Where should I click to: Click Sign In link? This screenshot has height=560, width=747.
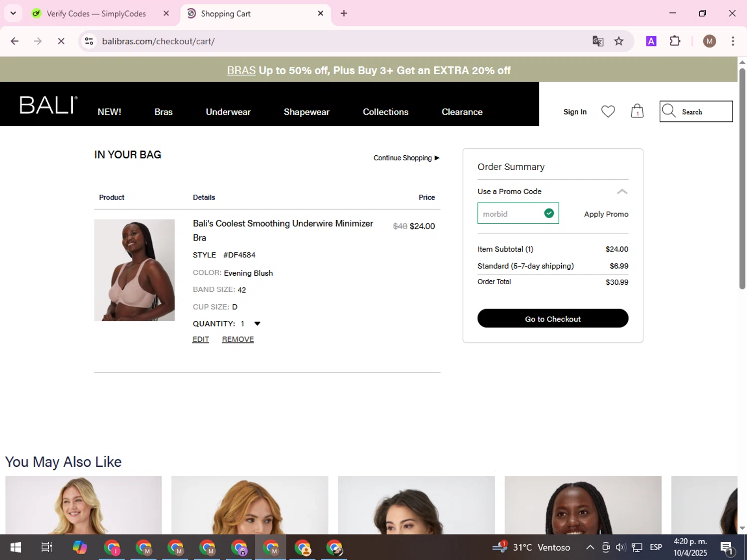(x=575, y=112)
